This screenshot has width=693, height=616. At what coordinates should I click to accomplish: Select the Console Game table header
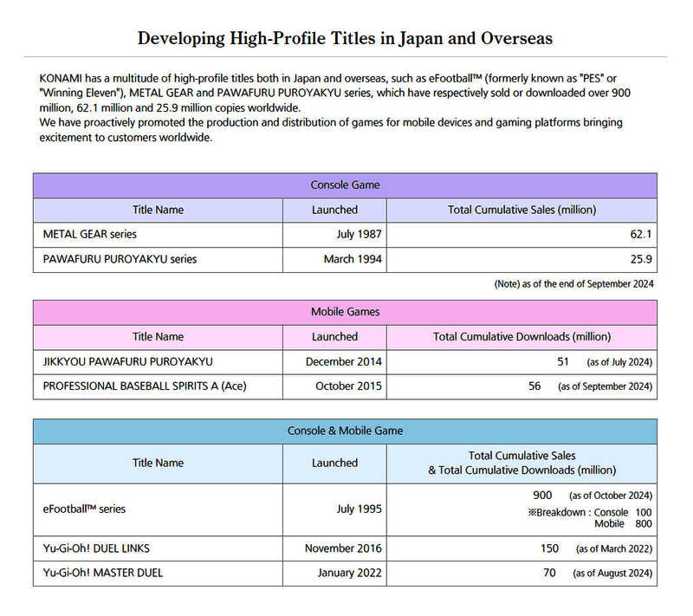pos(345,185)
